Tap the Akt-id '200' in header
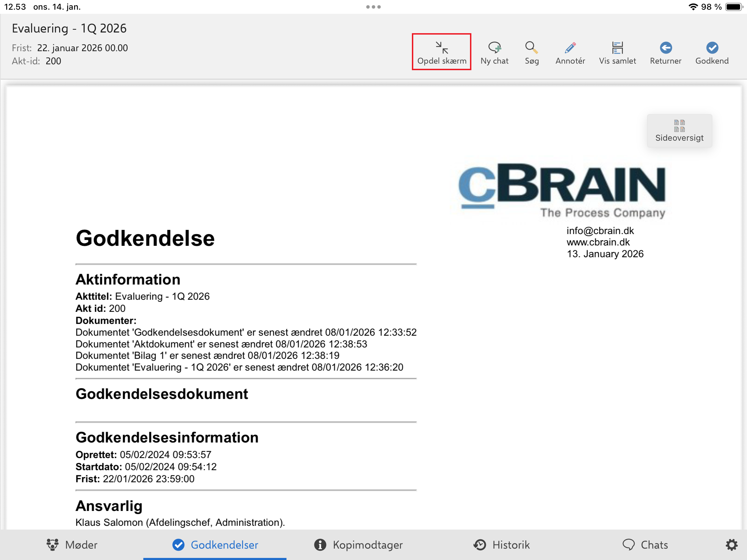 [53, 61]
